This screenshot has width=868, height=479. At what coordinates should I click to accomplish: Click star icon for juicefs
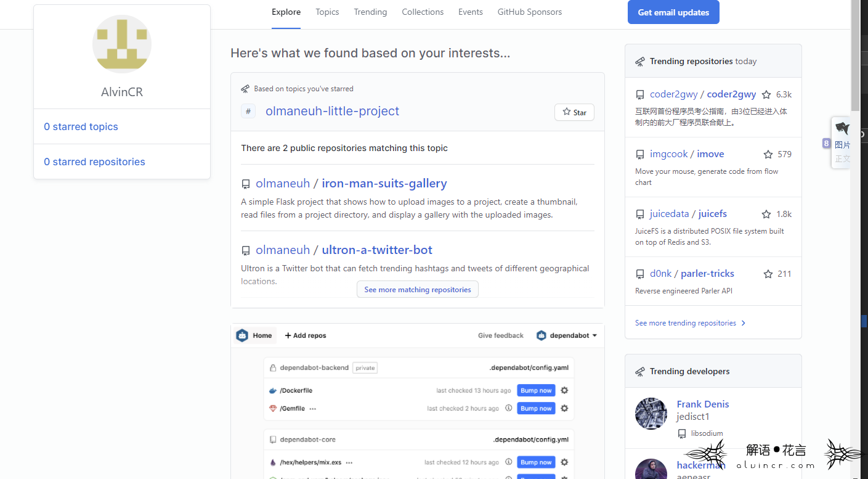click(x=766, y=215)
